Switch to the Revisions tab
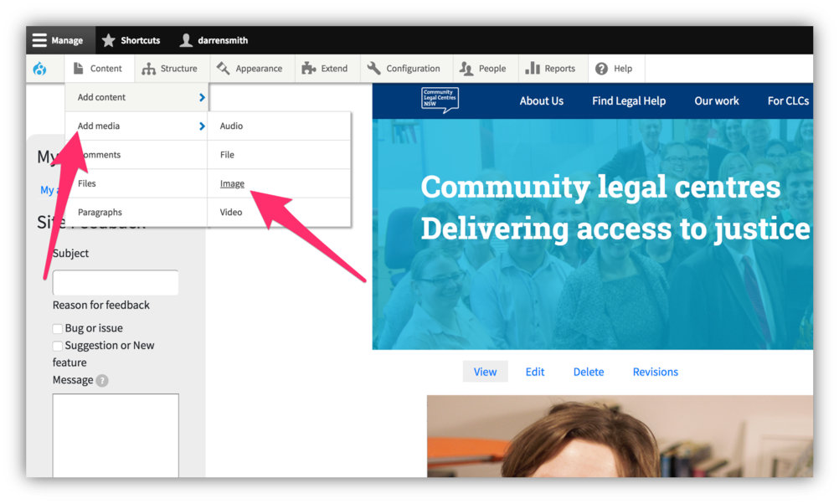The image size is (839, 504). tap(656, 372)
